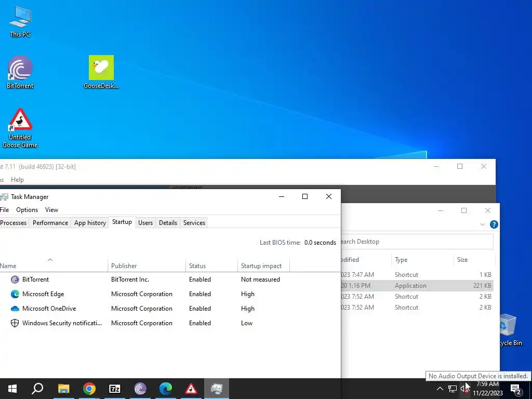The image size is (532, 399).
Task: Open the Help menu in the BitTorrent window
Action: coord(17,179)
